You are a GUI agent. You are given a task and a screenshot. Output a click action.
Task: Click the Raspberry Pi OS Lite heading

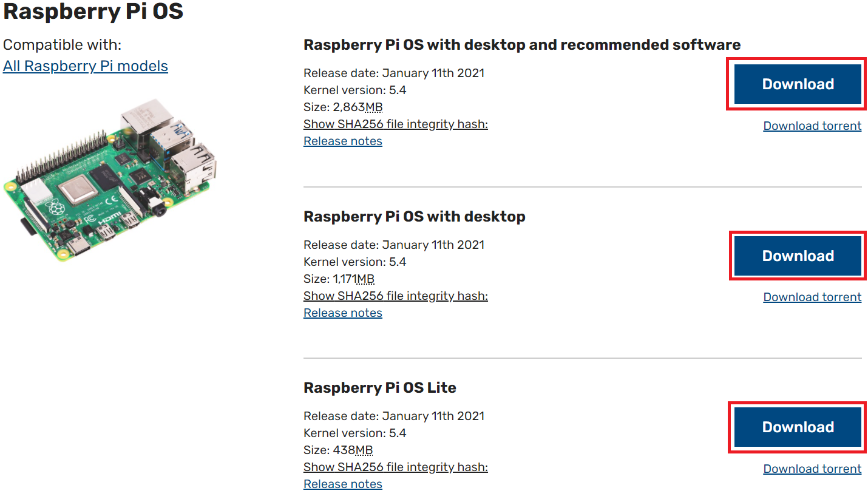pyautogui.click(x=380, y=387)
